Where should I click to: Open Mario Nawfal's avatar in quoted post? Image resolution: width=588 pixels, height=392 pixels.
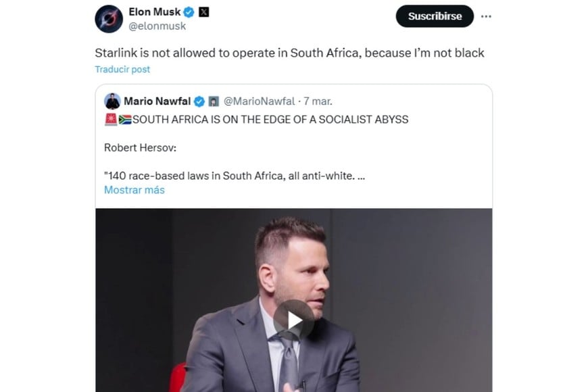tap(112, 101)
